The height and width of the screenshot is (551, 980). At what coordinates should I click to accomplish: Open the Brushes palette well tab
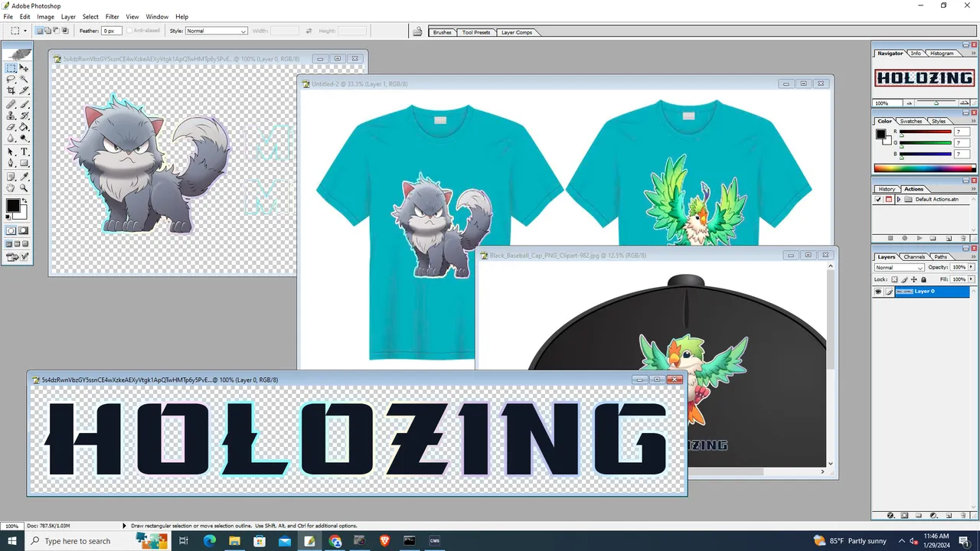coord(442,32)
